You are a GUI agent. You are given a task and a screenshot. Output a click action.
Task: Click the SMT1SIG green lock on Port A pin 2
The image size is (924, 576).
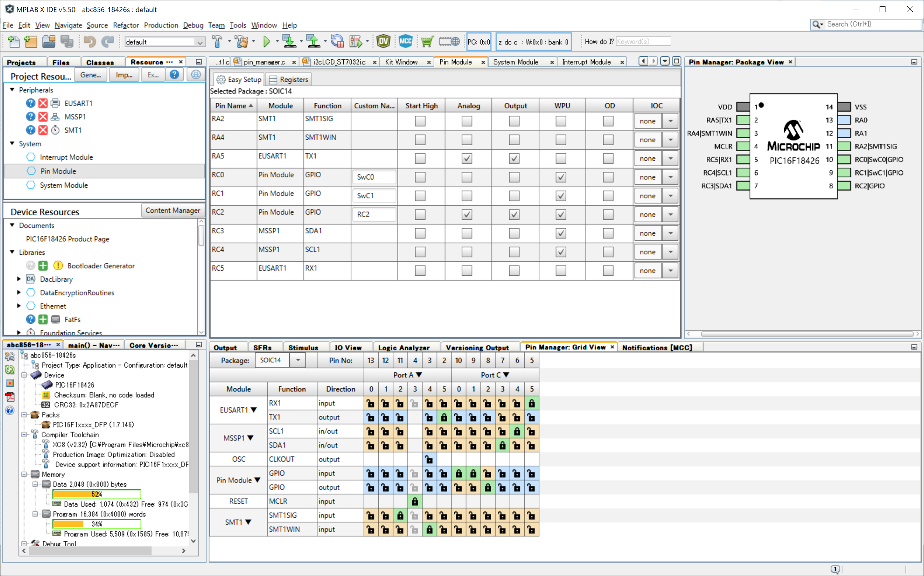[400, 516]
